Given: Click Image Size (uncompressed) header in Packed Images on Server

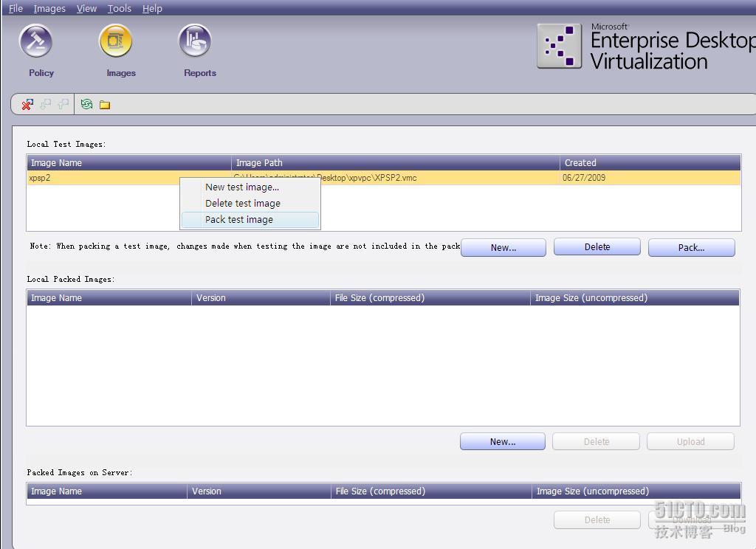Looking at the screenshot, I should (x=636, y=491).
